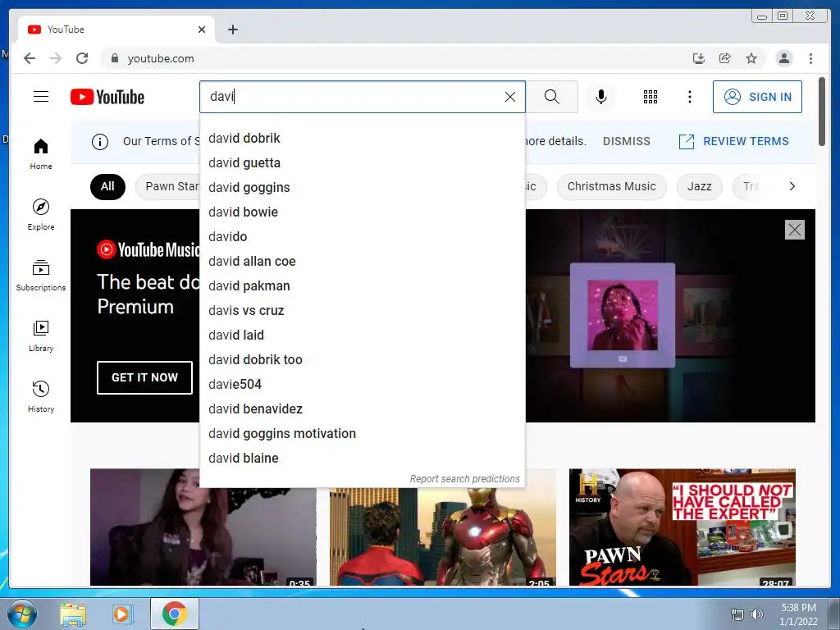Open Library in sidebar

tap(41, 336)
